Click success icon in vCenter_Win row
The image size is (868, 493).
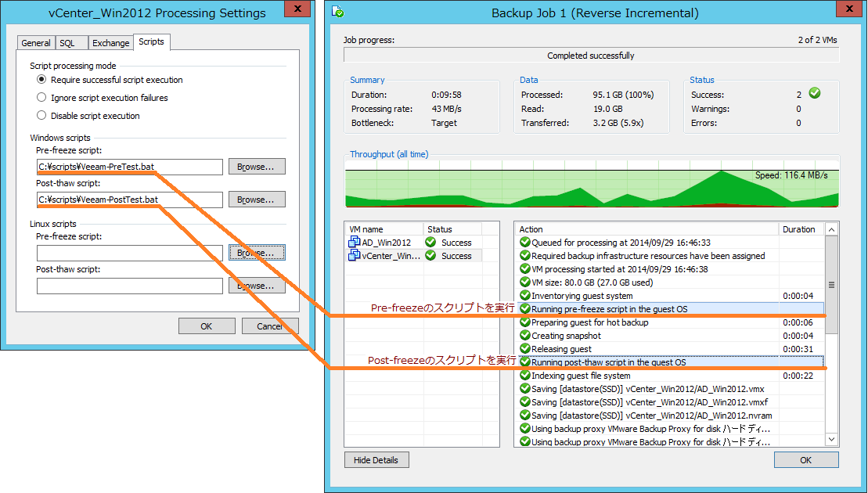430,256
